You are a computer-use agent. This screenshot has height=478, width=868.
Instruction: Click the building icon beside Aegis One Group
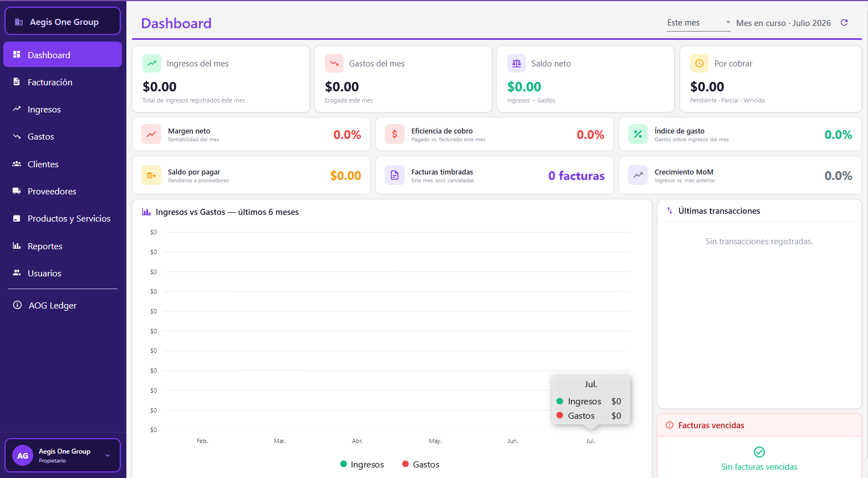click(x=19, y=22)
